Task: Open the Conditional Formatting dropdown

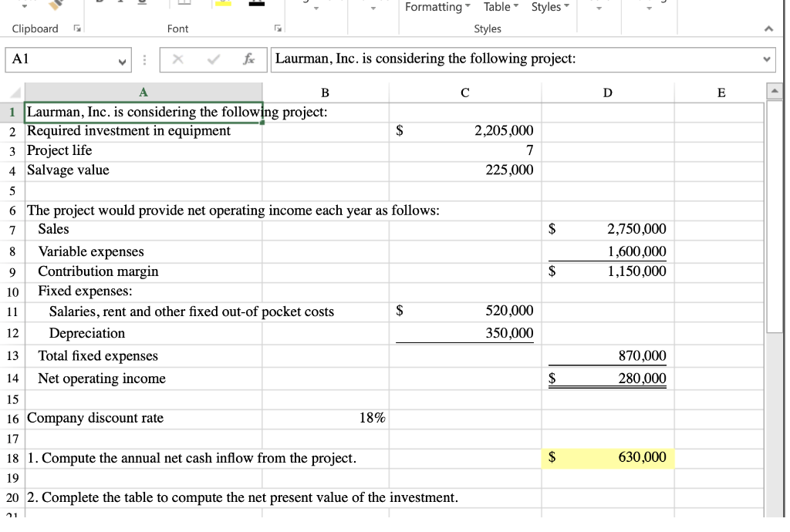Action: pos(437,7)
